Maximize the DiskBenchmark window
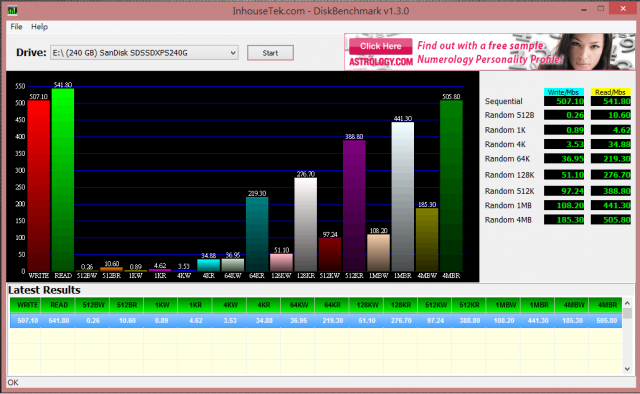This screenshot has height=394, width=640. tap(601, 9)
